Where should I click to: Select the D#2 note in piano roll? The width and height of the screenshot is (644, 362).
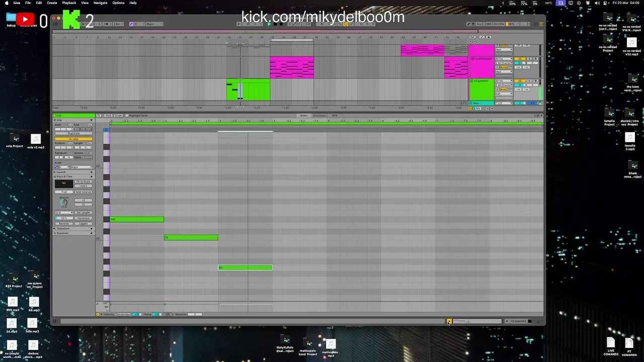137,219
